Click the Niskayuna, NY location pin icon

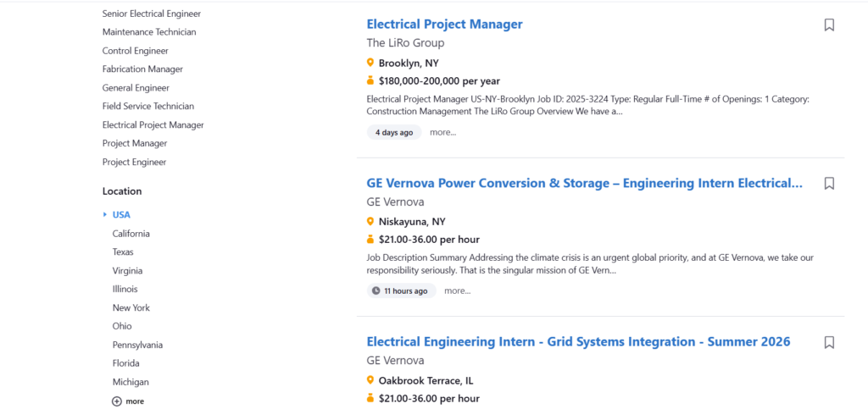click(x=370, y=221)
